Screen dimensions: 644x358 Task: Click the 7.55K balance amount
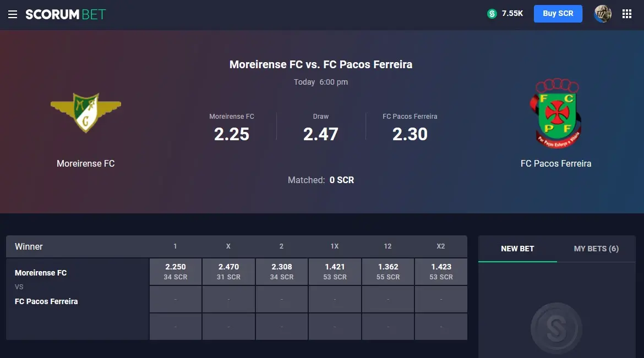tap(512, 14)
